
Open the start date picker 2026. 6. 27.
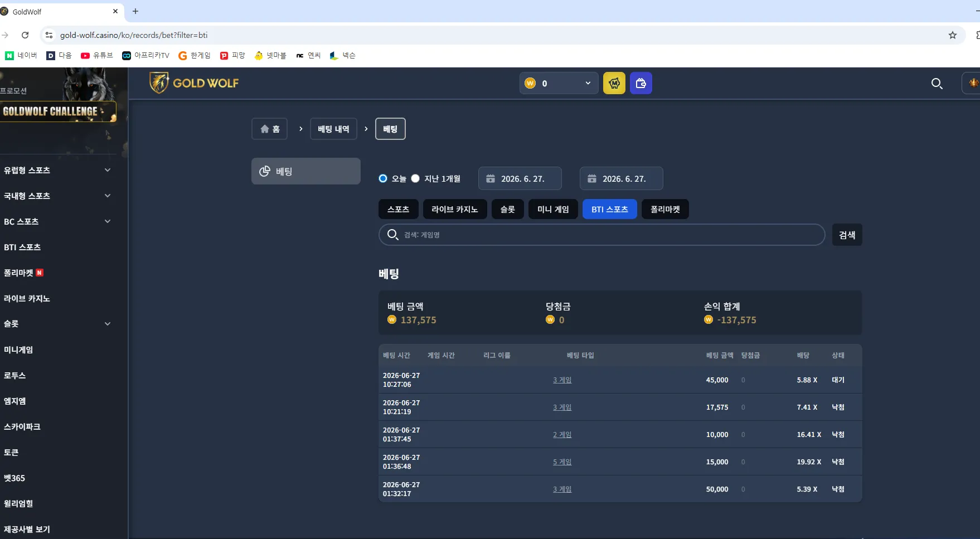[x=520, y=178]
